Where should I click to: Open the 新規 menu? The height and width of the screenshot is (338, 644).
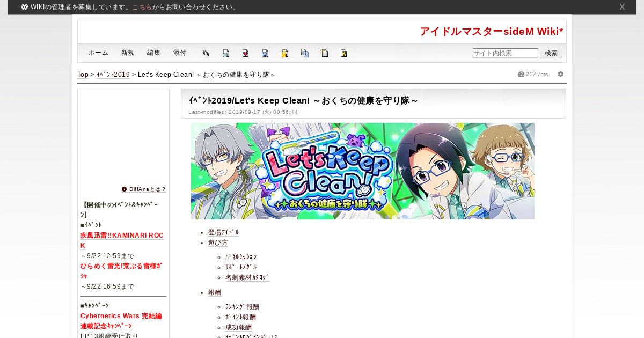(x=128, y=53)
